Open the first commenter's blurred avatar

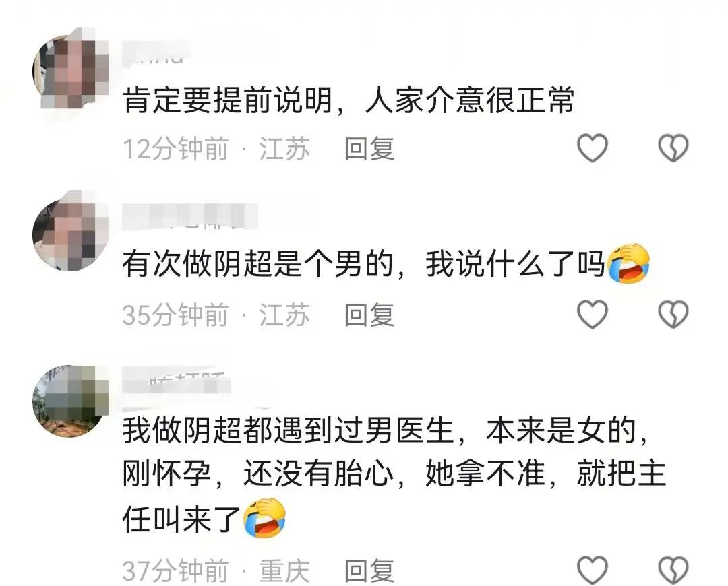coord(71,71)
